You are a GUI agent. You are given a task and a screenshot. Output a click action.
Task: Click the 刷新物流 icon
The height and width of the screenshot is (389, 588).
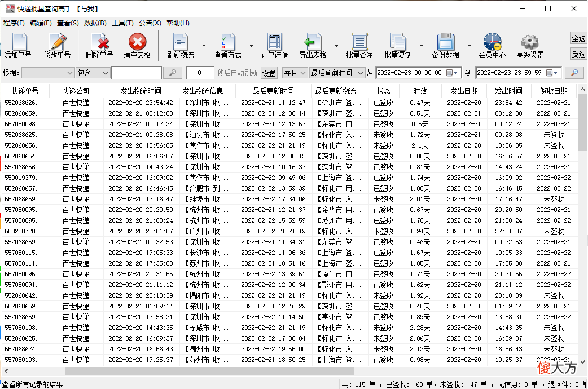coord(181,45)
